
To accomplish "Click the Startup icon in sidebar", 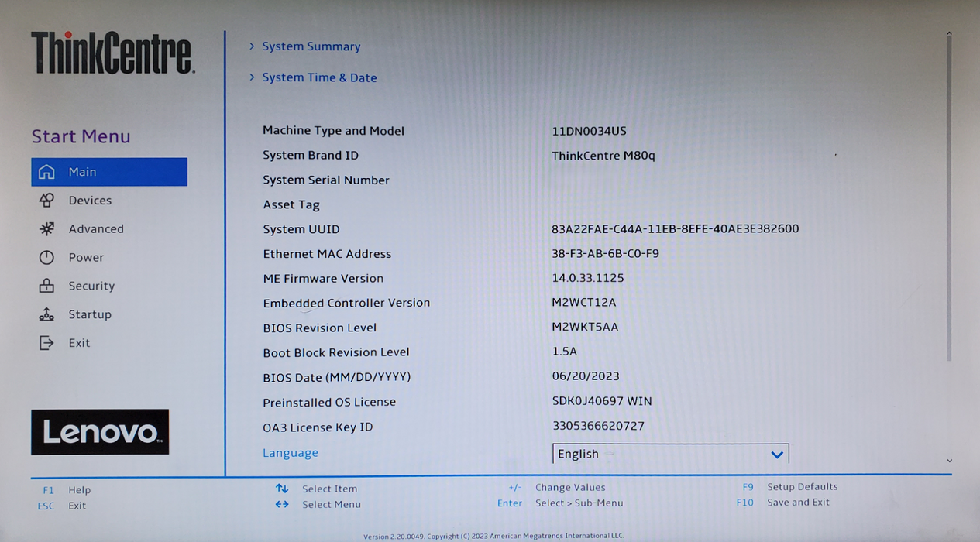I will tap(46, 314).
